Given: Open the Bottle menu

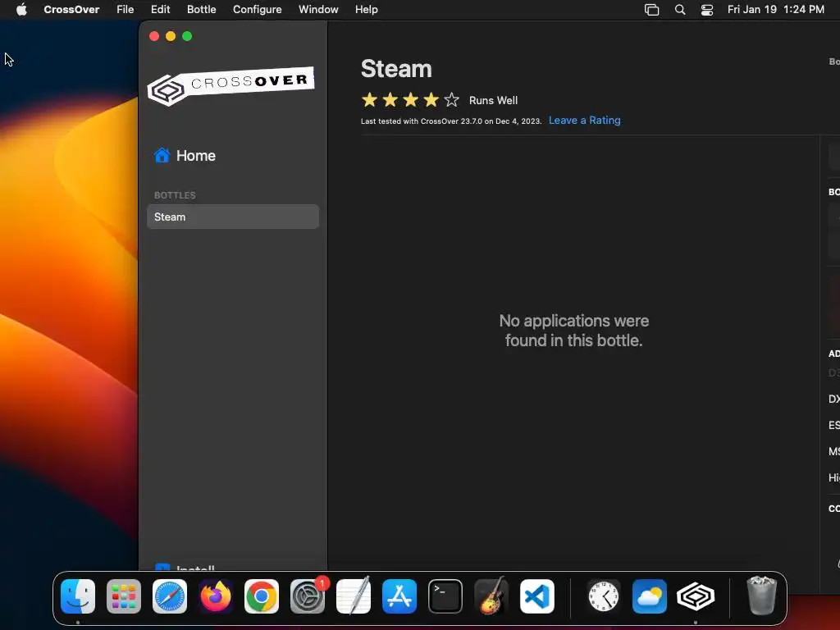Looking at the screenshot, I should coord(202,9).
